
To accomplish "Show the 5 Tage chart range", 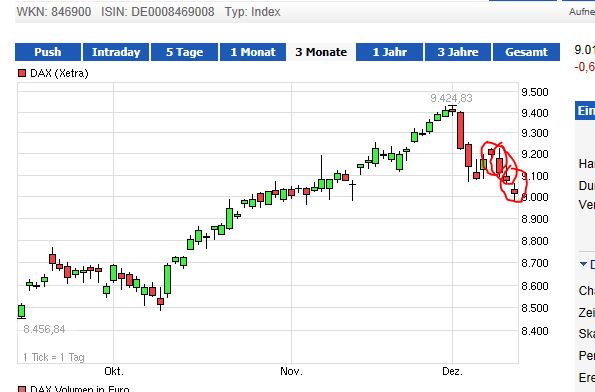I will click(184, 52).
